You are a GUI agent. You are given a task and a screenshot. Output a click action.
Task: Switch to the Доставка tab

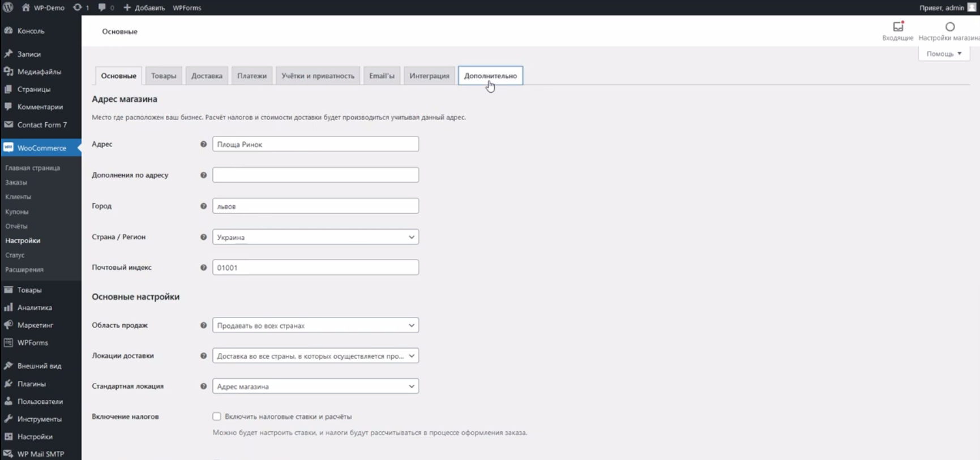coord(207,76)
